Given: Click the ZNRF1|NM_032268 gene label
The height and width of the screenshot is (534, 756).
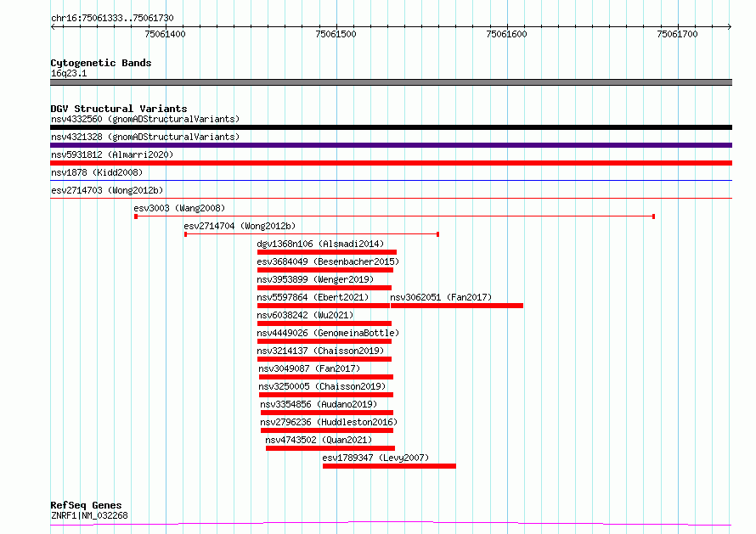Looking at the screenshot, I should [89, 515].
